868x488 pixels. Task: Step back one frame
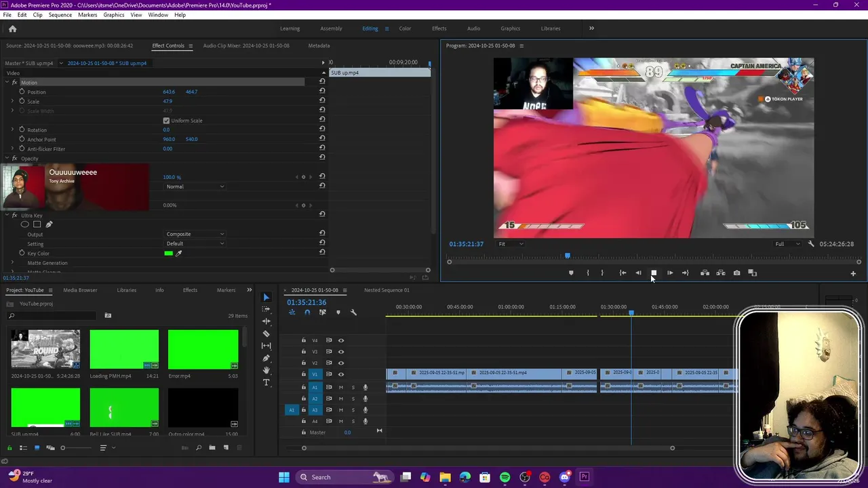(638, 273)
